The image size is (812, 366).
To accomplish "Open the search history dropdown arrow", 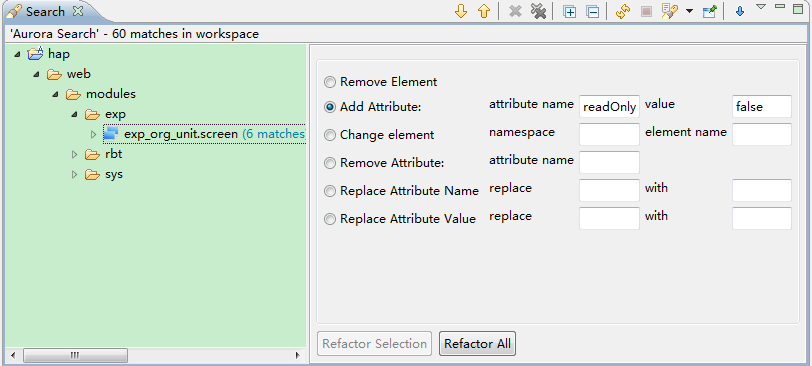I will (689, 11).
